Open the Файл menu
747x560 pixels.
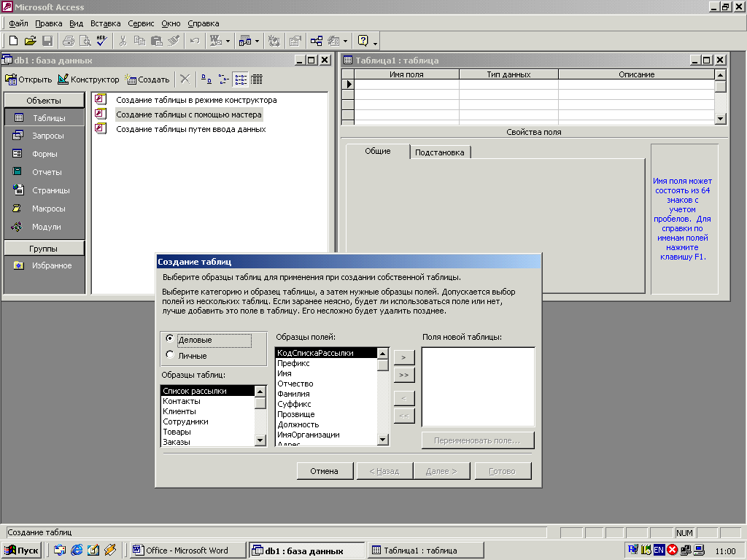(x=18, y=23)
